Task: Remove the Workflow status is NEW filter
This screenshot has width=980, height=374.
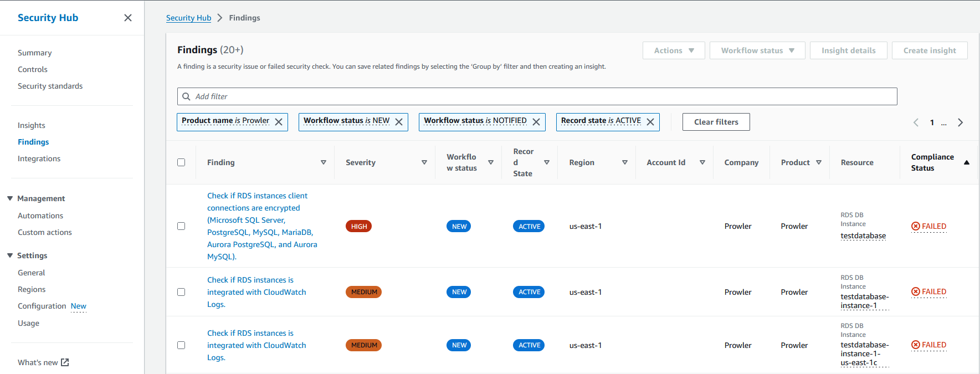Action: point(399,122)
